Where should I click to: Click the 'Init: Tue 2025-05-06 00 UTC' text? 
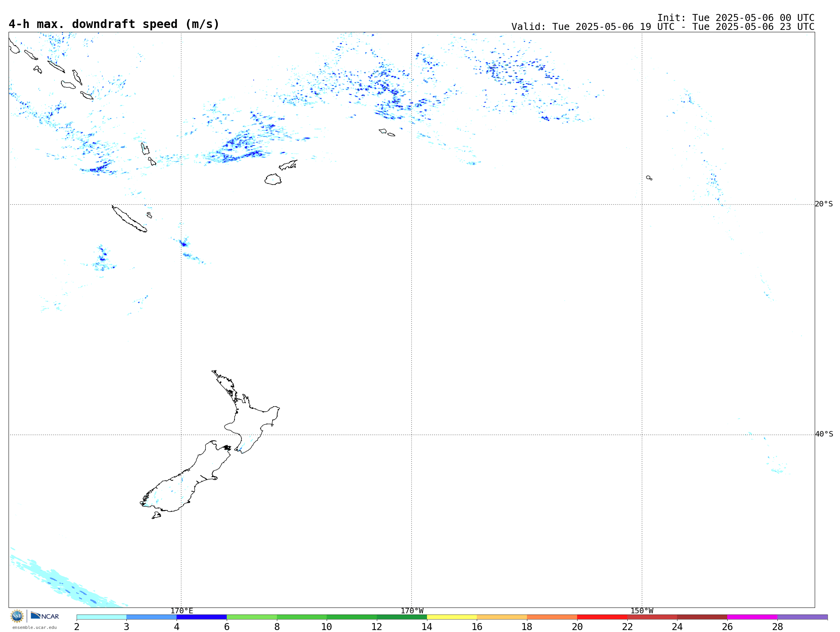coord(736,18)
